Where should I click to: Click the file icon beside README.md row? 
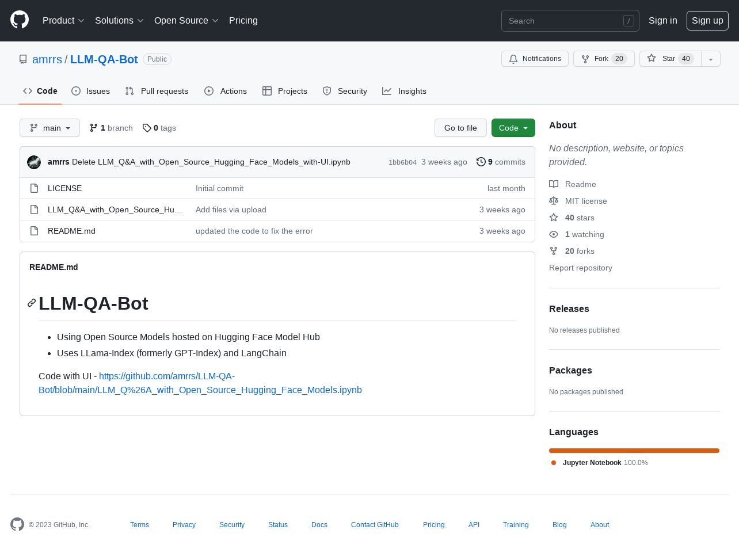tap(35, 231)
